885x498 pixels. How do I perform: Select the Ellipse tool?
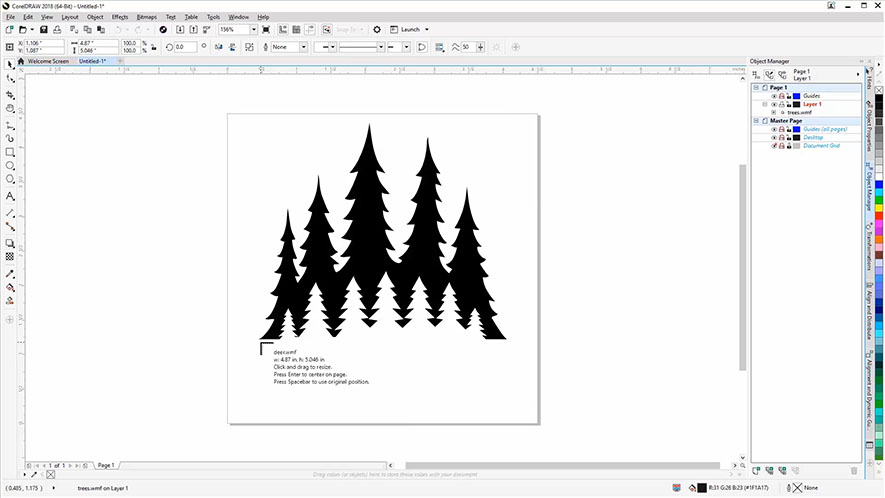pyautogui.click(x=10, y=166)
